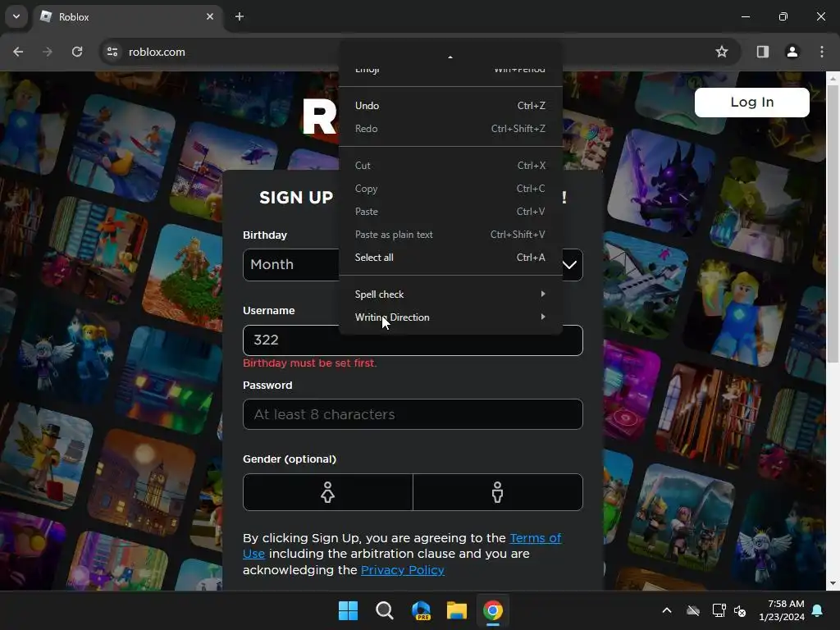Click the Log In button
The image size is (840, 630).
[751, 103]
